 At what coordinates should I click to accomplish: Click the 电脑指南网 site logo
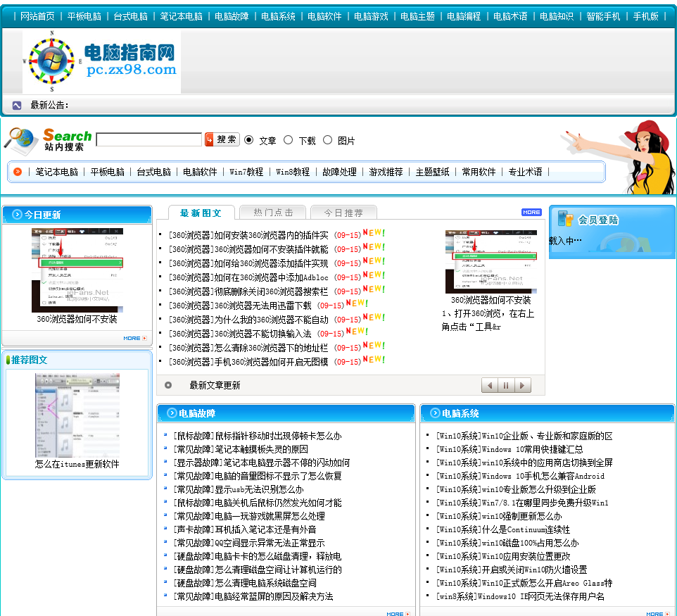coord(101,62)
